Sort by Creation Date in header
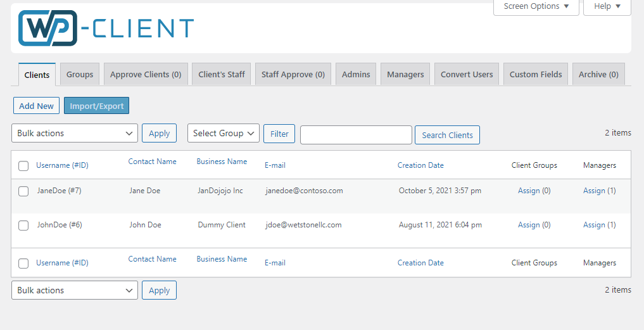The height and width of the screenshot is (330, 644). [420, 165]
